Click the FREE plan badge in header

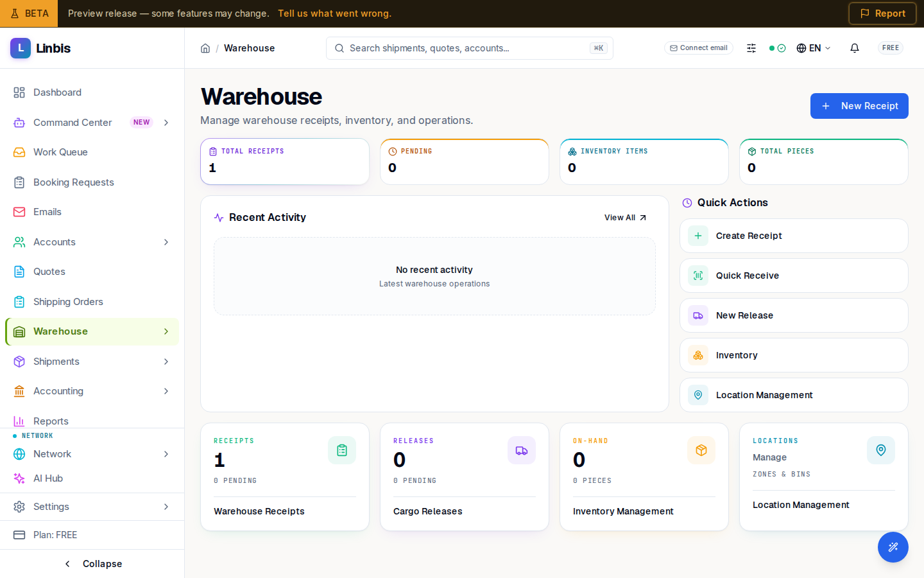(x=891, y=48)
